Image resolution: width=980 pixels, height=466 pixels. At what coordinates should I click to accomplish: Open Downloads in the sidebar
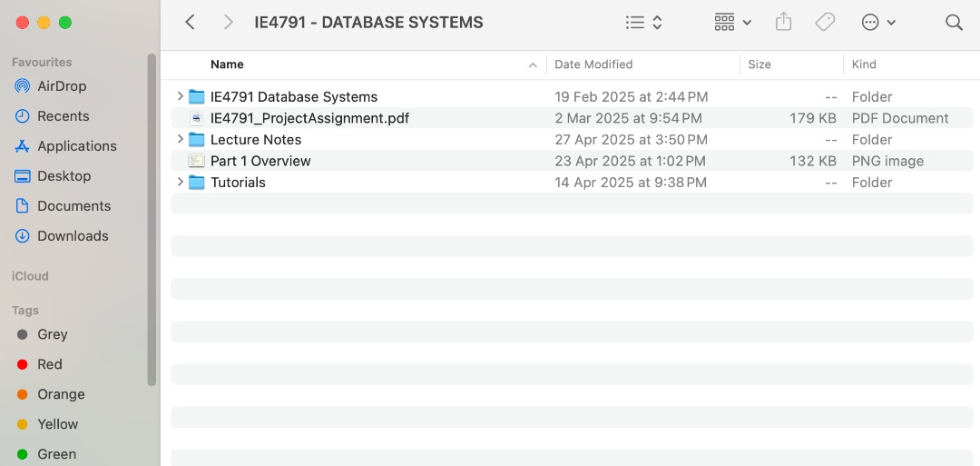(x=73, y=236)
